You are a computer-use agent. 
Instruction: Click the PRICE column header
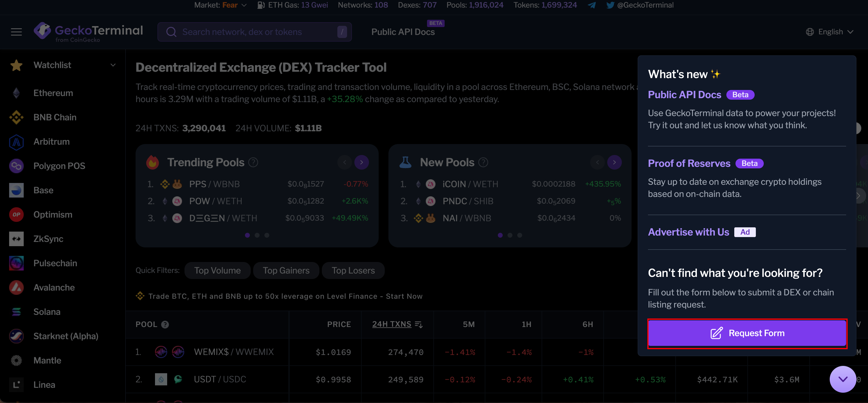point(339,324)
